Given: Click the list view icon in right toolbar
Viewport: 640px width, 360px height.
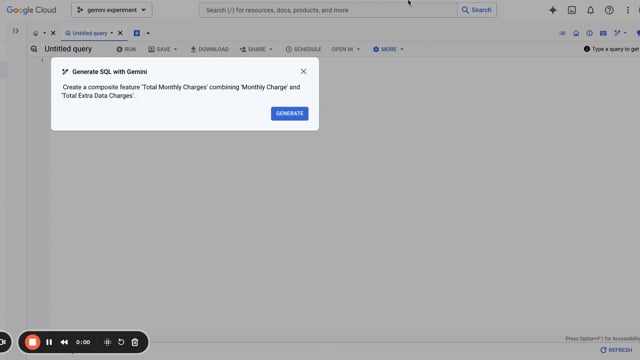Looking at the screenshot, I should [562, 33].
